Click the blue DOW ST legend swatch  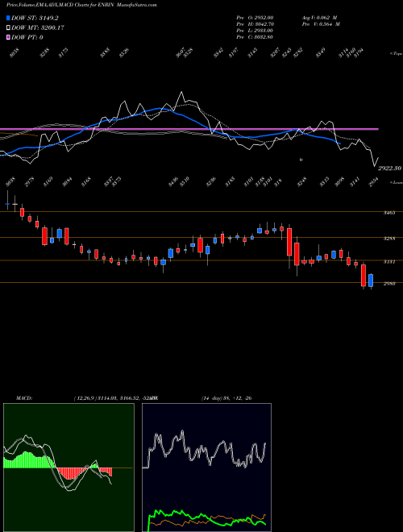[x=8, y=19]
